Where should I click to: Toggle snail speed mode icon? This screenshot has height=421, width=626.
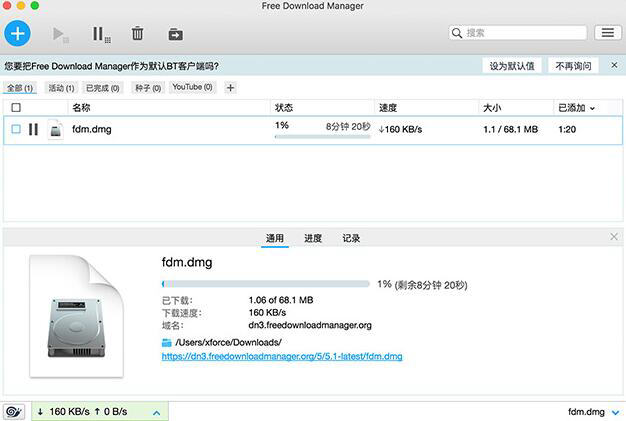tap(14, 412)
